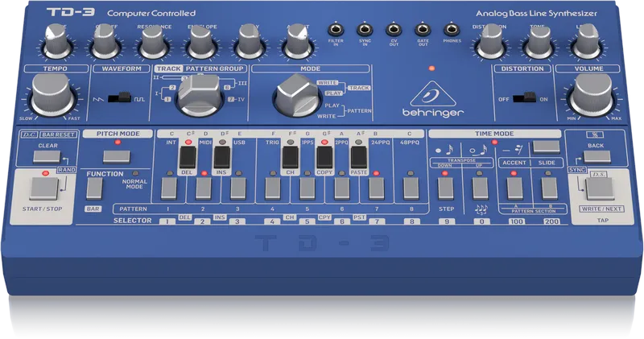Click the TIME MODE button
The image size is (644, 339).
(x=547, y=147)
